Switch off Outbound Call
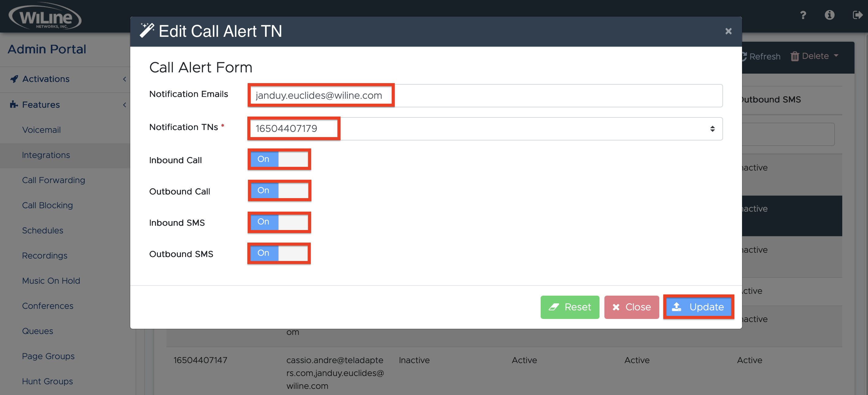Screen dimensions: 868x395 pyautogui.click(x=279, y=190)
